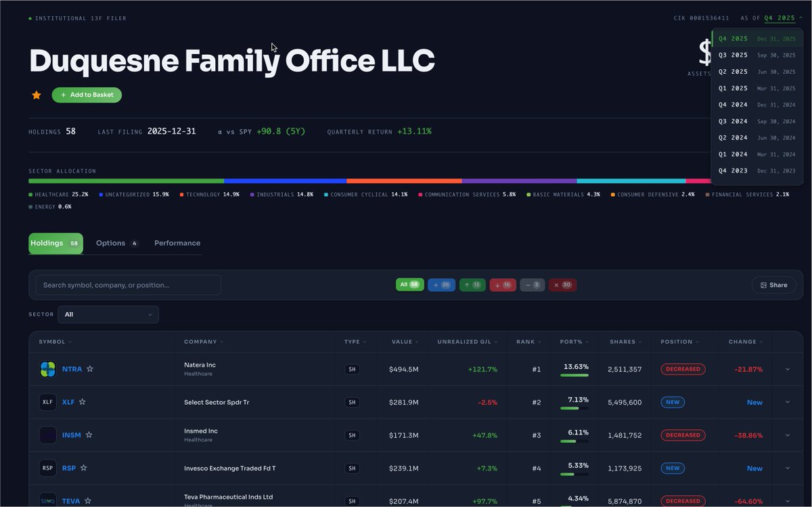Switch to the Options tab
Image resolution: width=812 pixels, height=507 pixels.
point(117,243)
